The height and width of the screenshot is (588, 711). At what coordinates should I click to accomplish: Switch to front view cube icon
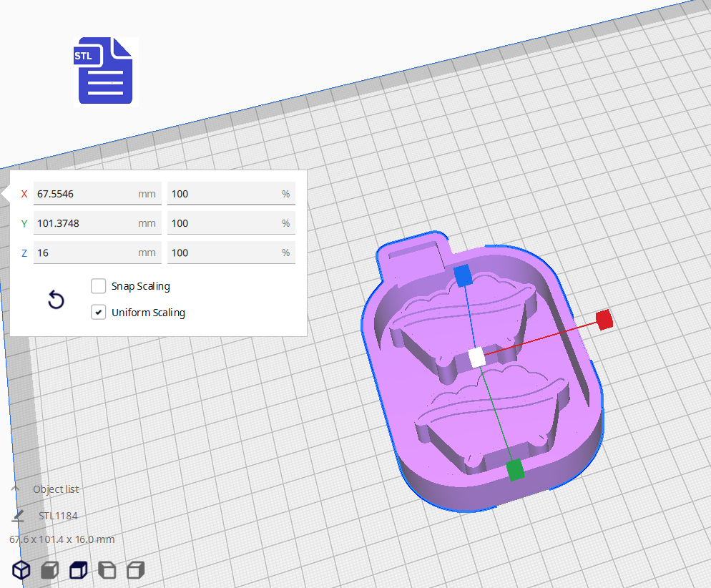[49, 570]
